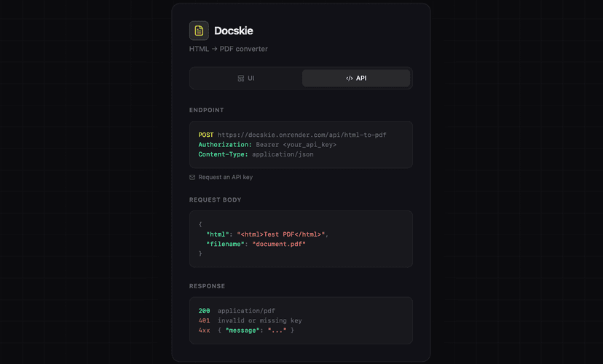Click the "html" key in request body

coord(218,234)
